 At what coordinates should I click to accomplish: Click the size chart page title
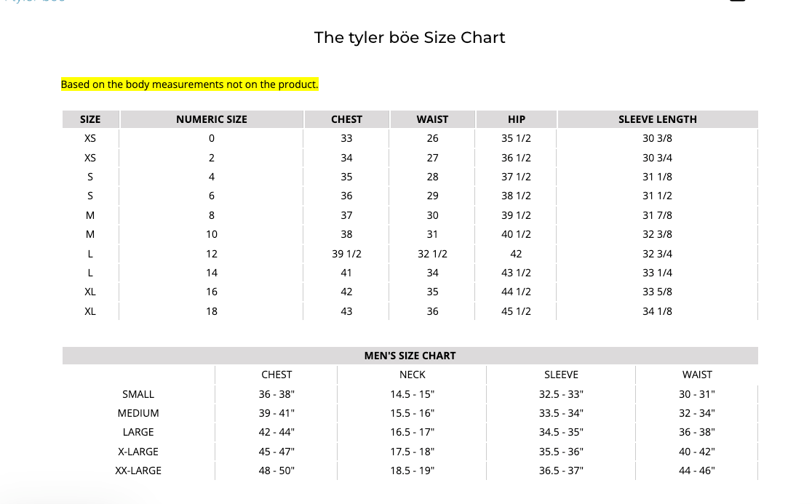[409, 37]
